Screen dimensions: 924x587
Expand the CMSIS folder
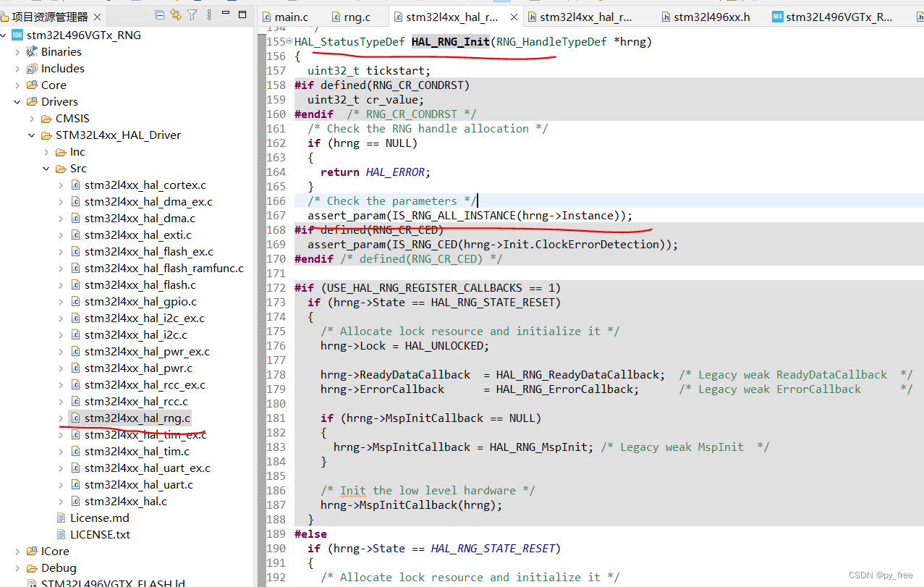pos(32,118)
